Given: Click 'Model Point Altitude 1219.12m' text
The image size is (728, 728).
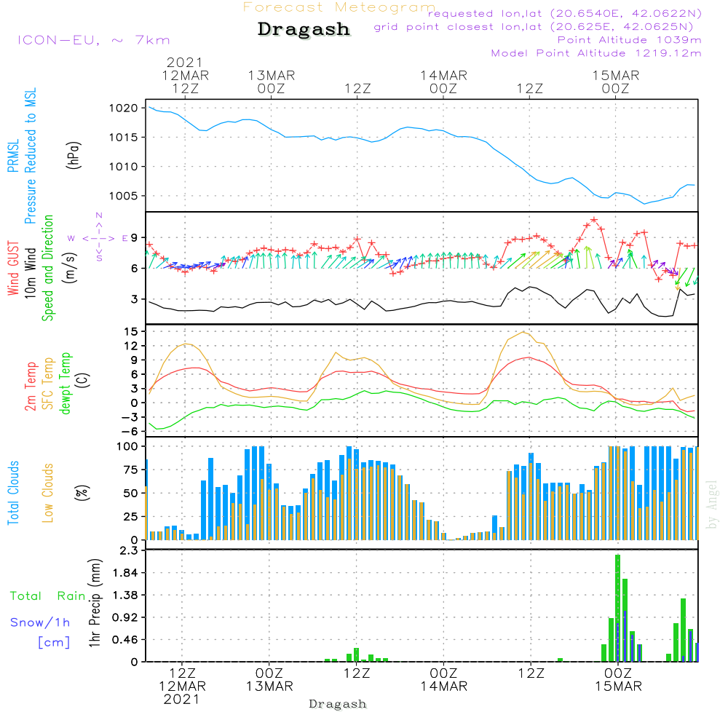Looking at the screenshot, I should coord(596,53).
